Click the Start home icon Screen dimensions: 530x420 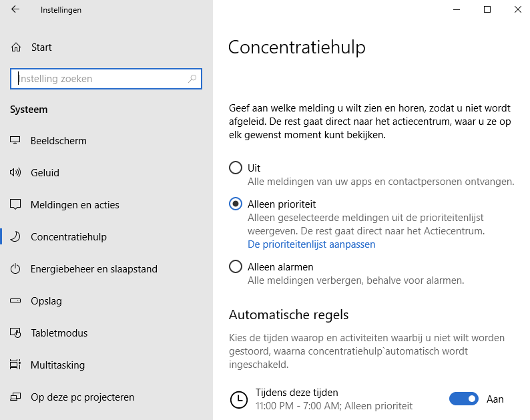click(x=16, y=47)
